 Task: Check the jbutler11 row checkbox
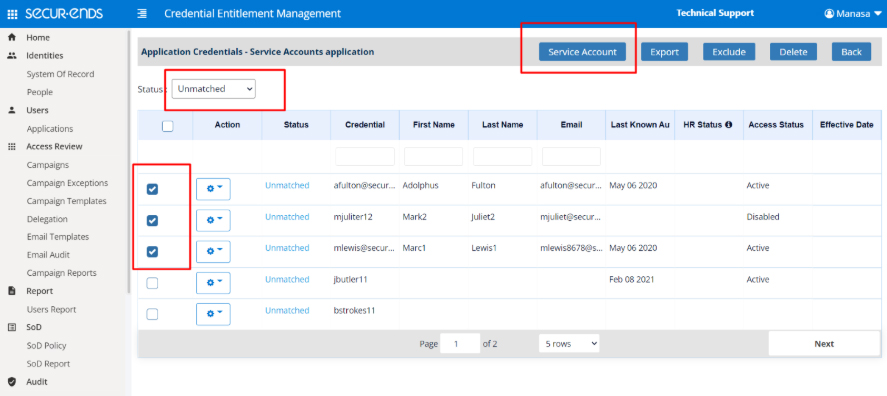click(x=152, y=283)
